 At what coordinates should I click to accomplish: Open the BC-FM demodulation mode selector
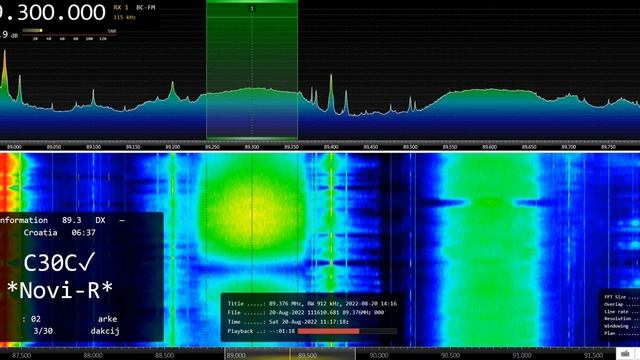(146, 7)
